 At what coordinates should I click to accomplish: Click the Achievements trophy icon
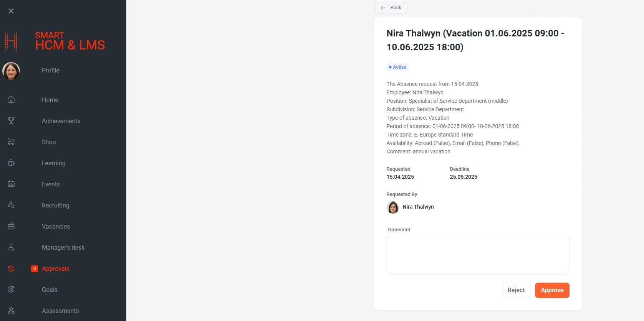click(x=11, y=121)
